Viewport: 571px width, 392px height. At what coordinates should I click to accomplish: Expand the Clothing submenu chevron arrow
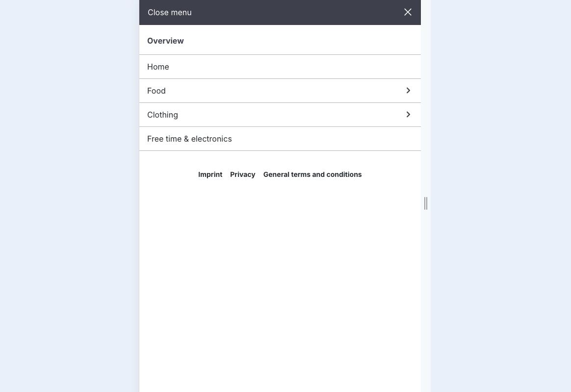pos(408,115)
